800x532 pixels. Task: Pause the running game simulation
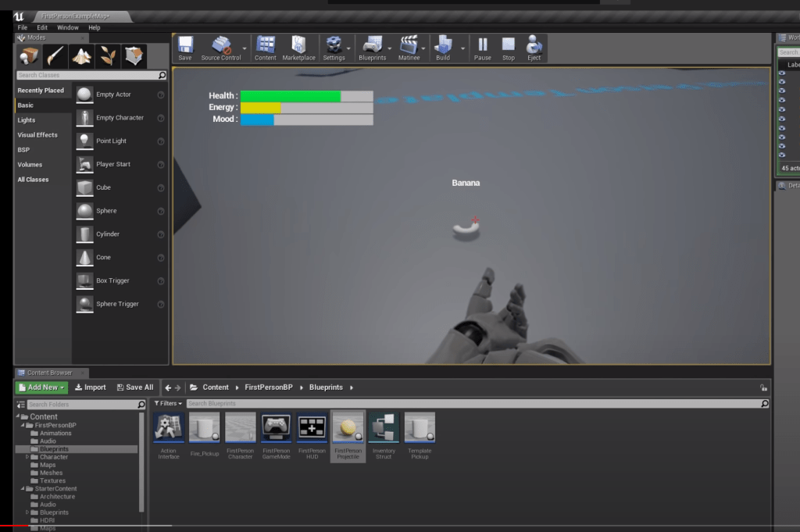(483, 47)
